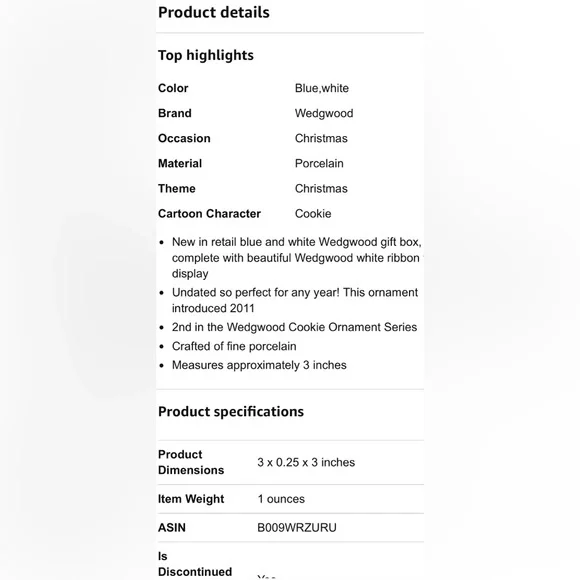Click the gift box bullet point text

297,258
